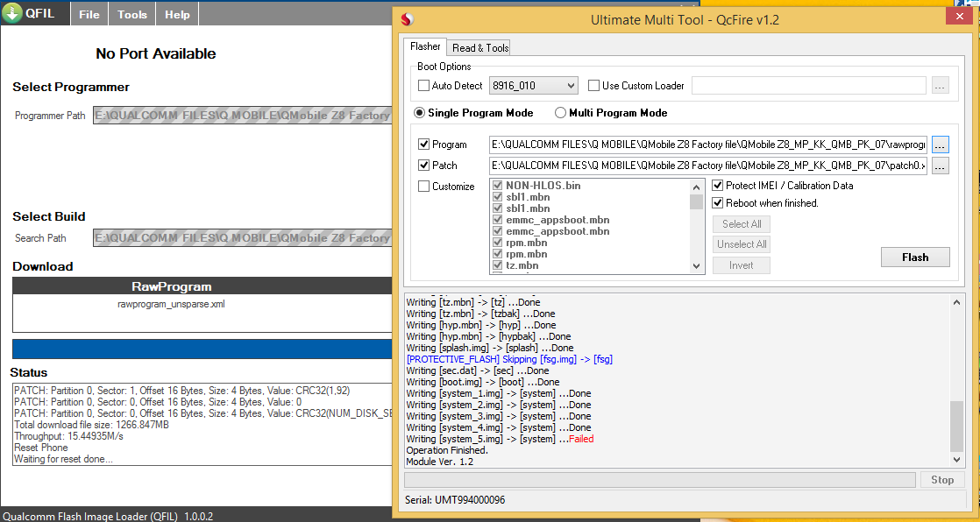980x522 pixels.
Task: Switch to the Flasher tab
Action: 425,46
